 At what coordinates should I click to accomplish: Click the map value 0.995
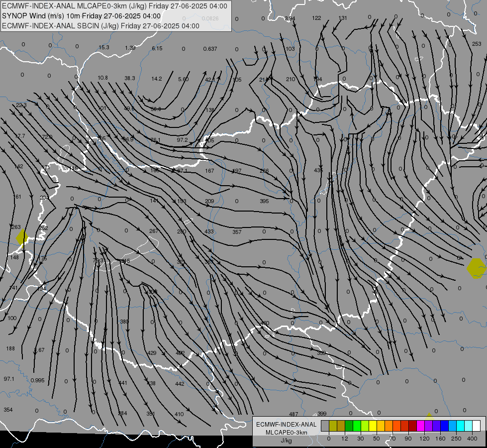pos(38,380)
